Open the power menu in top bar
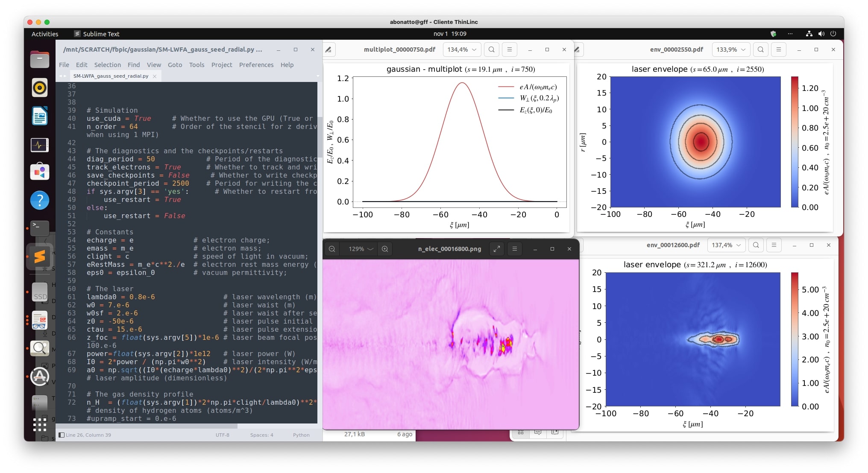This screenshot has width=868, height=473. point(833,34)
